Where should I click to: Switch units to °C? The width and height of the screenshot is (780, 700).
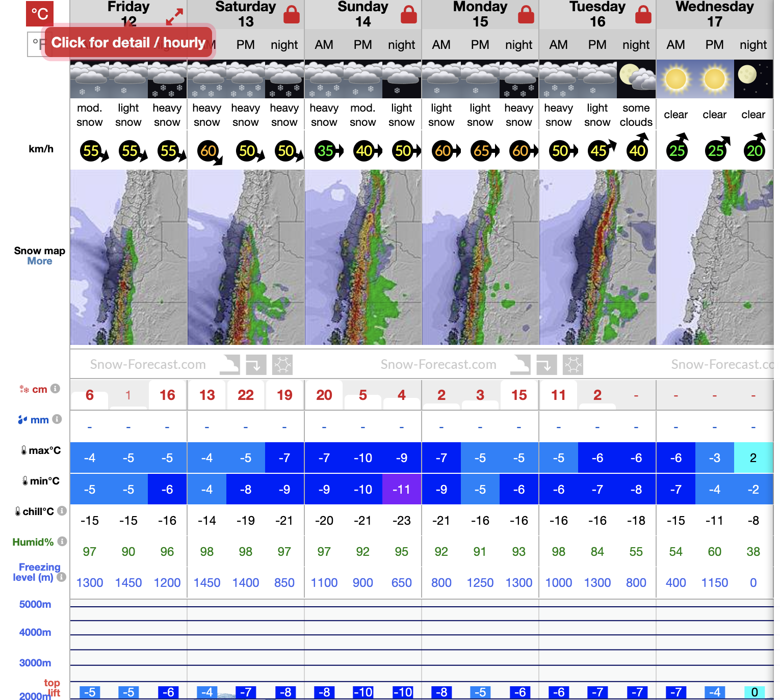pyautogui.click(x=40, y=14)
